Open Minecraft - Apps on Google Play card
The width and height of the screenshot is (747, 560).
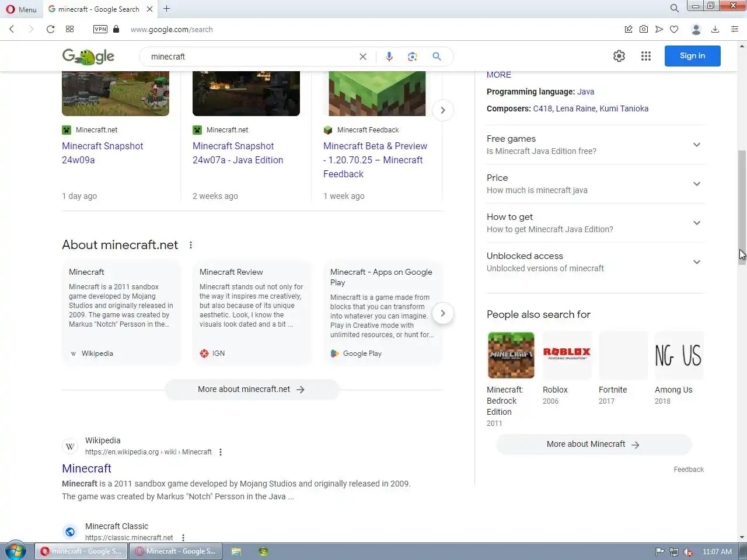[383, 313]
